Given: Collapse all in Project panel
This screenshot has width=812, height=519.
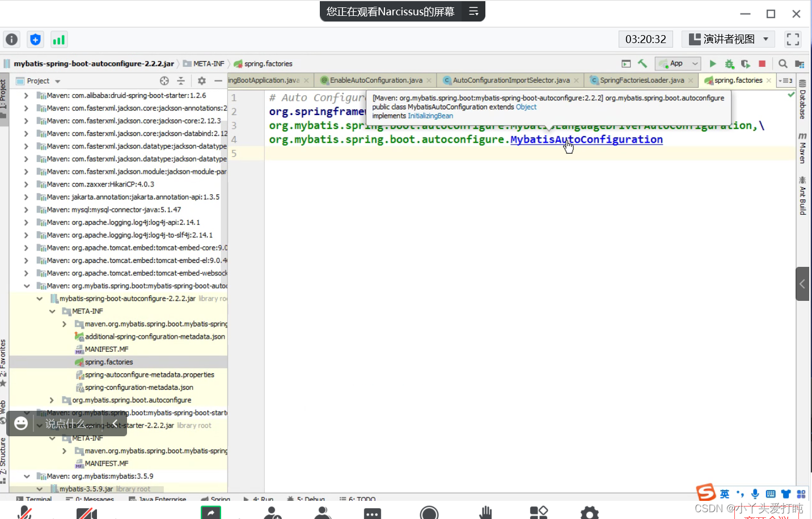Looking at the screenshot, I should (x=181, y=81).
